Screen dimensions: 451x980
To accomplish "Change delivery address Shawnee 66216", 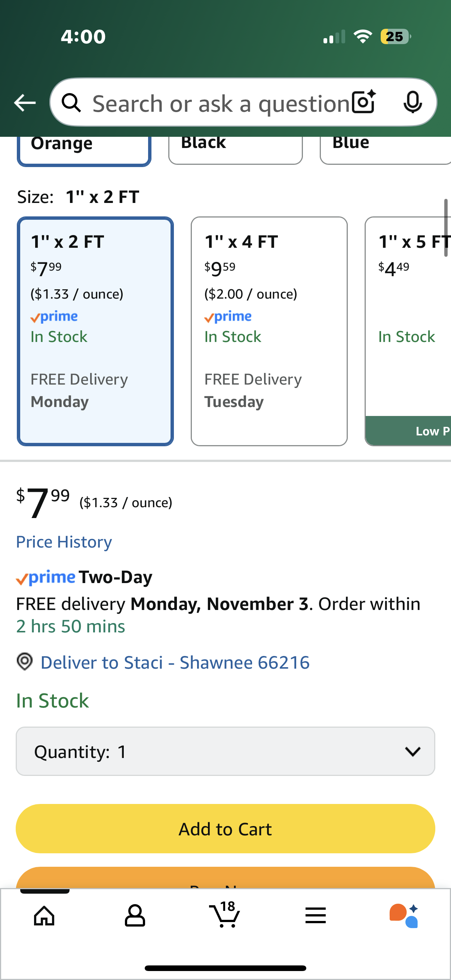I will (x=175, y=662).
